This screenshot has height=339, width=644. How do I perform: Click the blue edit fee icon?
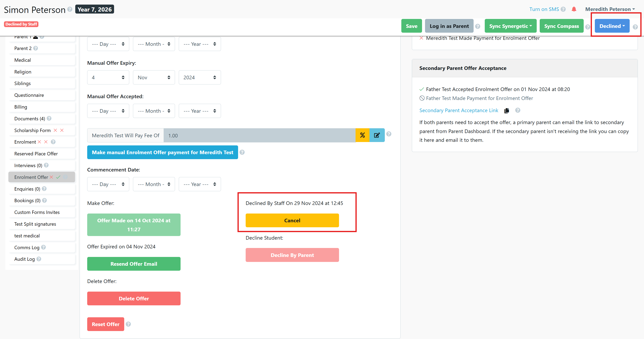click(377, 135)
